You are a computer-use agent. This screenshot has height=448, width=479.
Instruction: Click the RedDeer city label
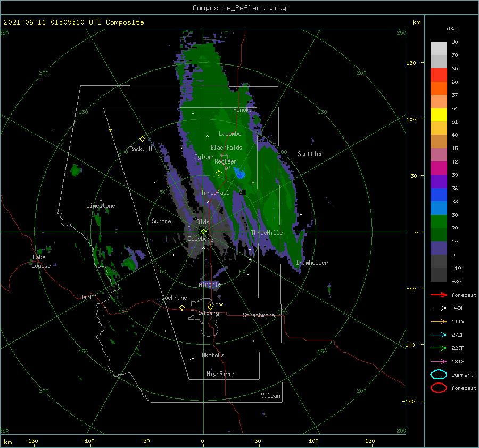[226, 161]
